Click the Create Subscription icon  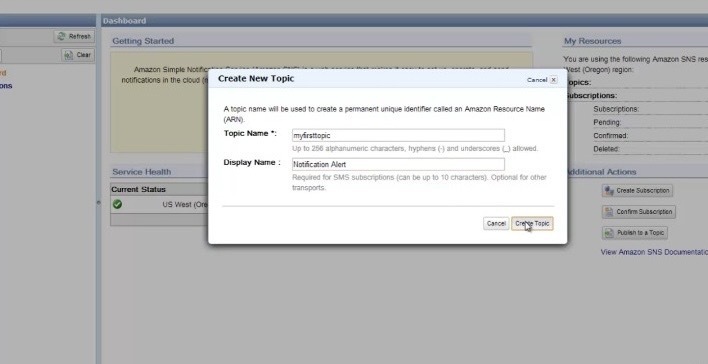point(609,191)
